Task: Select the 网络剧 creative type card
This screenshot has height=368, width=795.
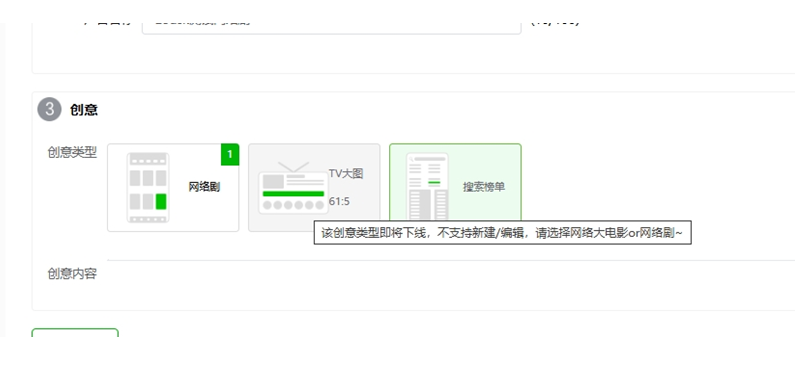Action: 173,188
